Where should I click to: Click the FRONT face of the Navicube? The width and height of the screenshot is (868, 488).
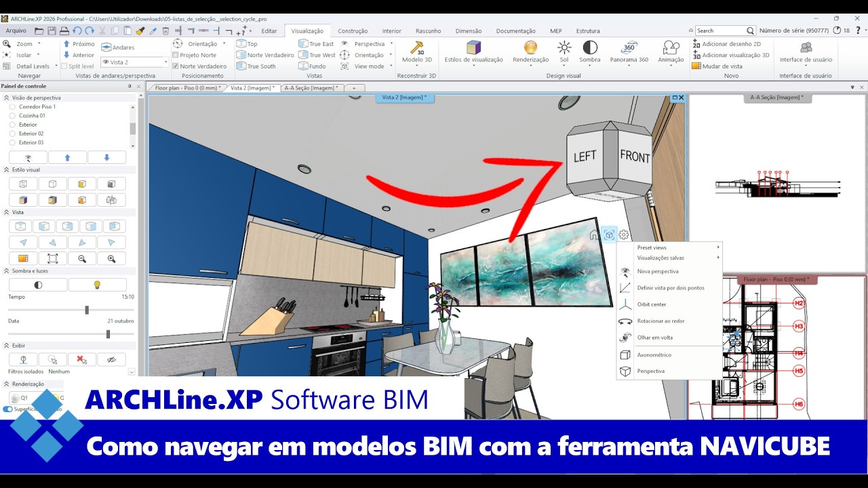tap(635, 157)
